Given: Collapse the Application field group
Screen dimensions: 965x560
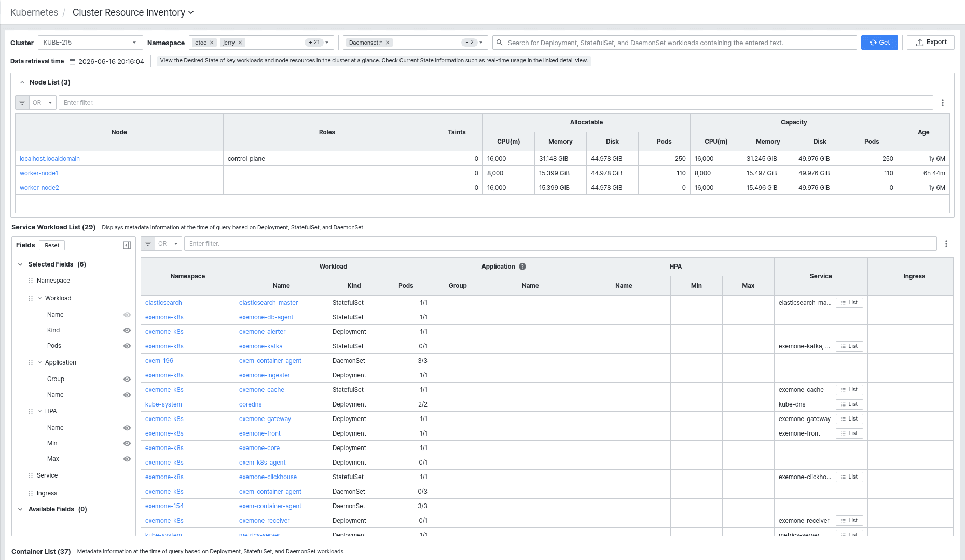Looking at the screenshot, I should (x=40, y=362).
